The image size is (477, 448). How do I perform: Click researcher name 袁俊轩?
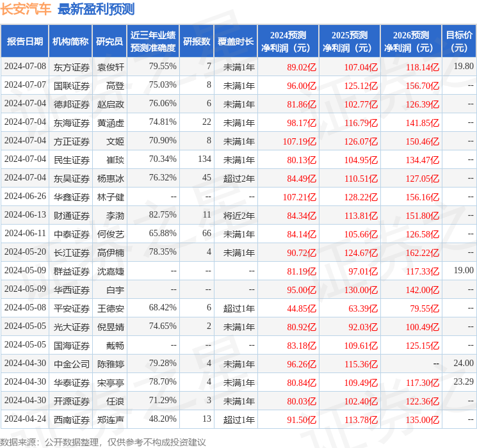[111, 67]
